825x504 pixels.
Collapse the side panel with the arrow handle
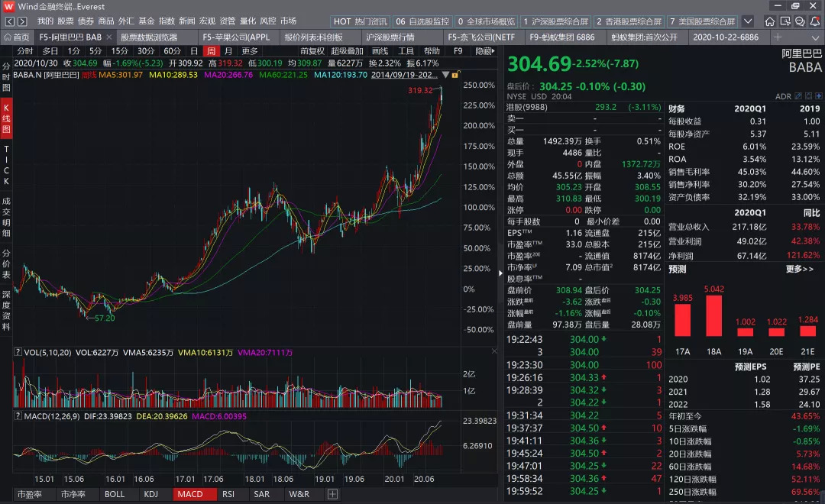pyautogui.click(x=500, y=273)
